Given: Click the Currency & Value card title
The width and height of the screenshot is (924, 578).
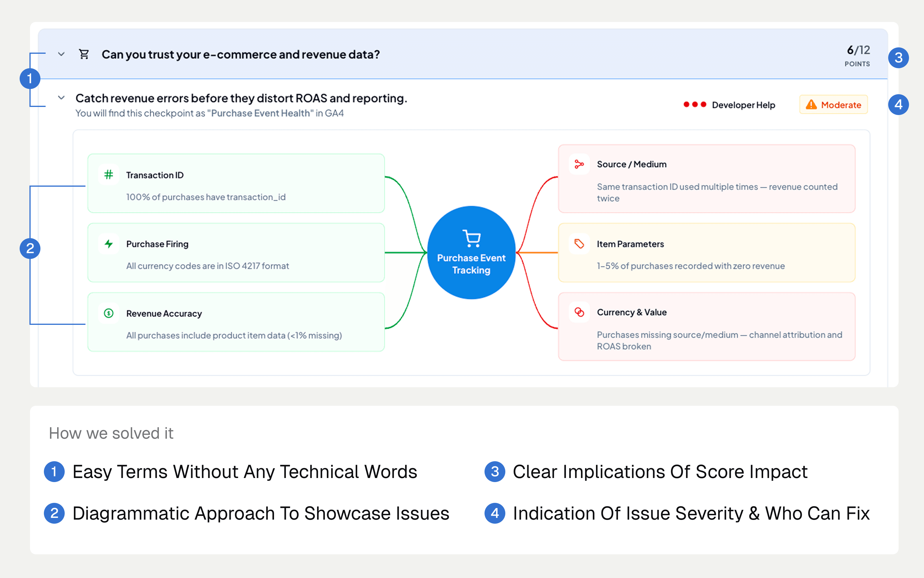Looking at the screenshot, I should pyautogui.click(x=631, y=312).
